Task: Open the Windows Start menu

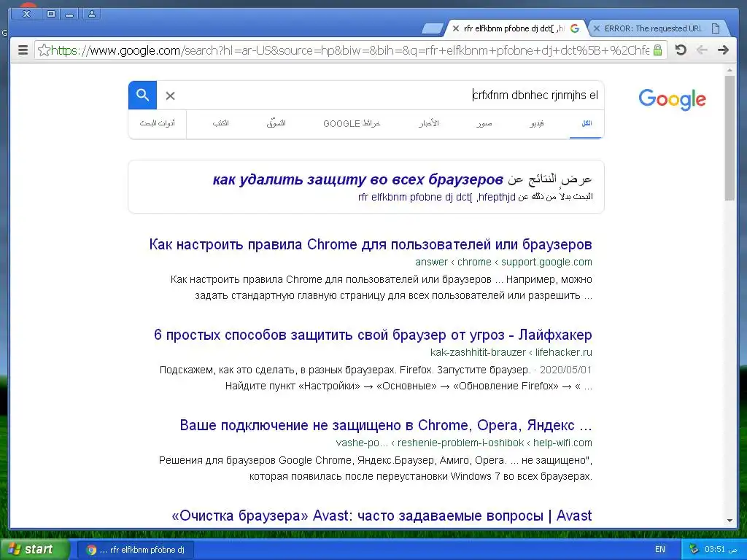Action: 34,549
